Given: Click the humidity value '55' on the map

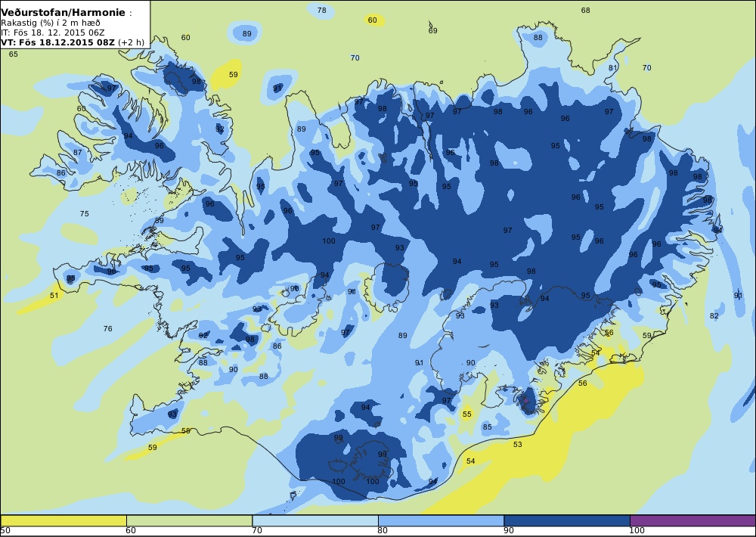Looking at the screenshot, I should tap(466, 414).
